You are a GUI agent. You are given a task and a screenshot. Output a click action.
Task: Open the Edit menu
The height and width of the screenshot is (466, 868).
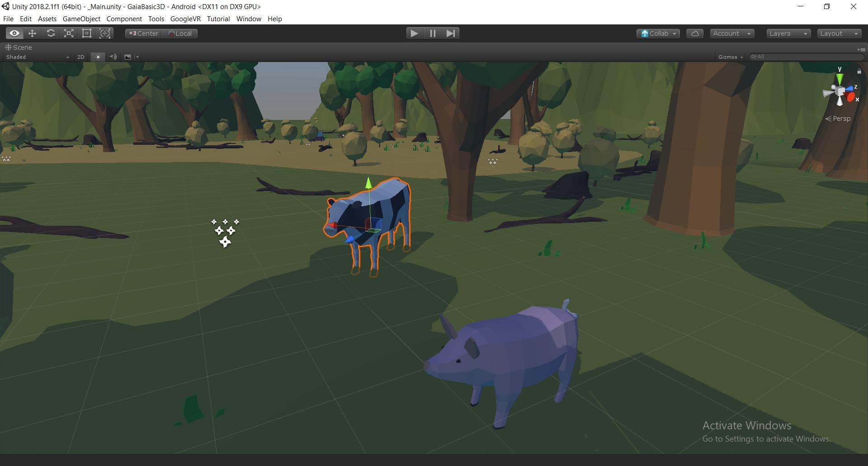click(26, 19)
